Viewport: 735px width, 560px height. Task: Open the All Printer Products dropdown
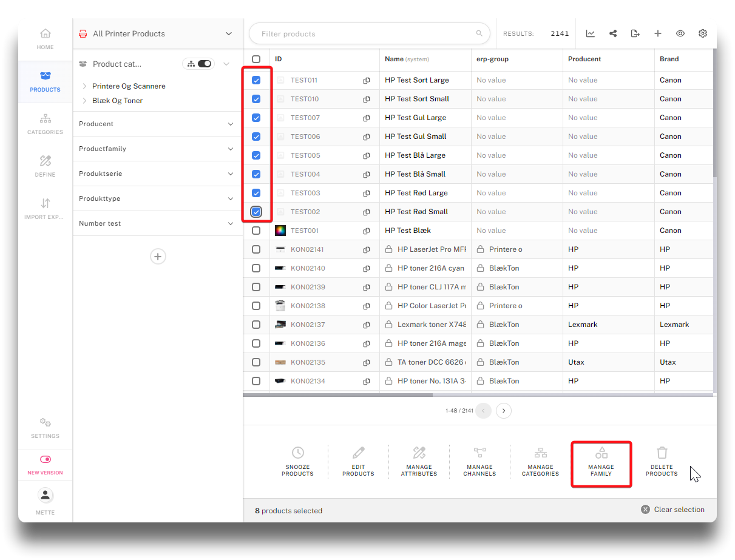point(229,34)
